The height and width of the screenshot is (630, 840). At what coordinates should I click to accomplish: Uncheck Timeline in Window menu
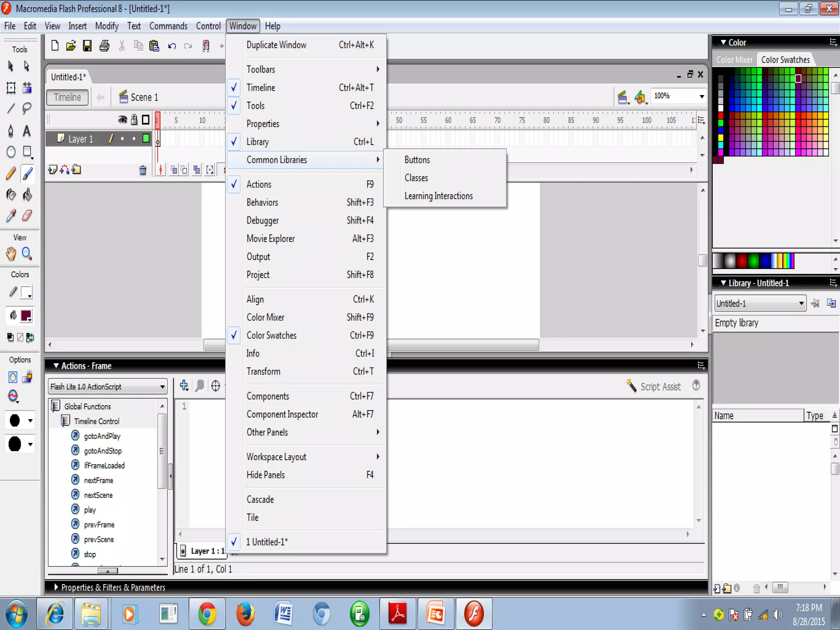click(261, 87)
